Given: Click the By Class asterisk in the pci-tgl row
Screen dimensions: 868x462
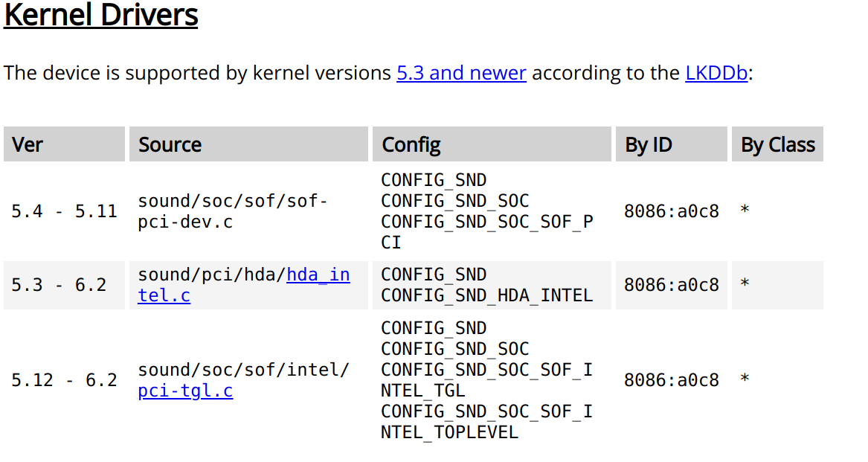Looking at the screenshot, I should tap(745, 380).
